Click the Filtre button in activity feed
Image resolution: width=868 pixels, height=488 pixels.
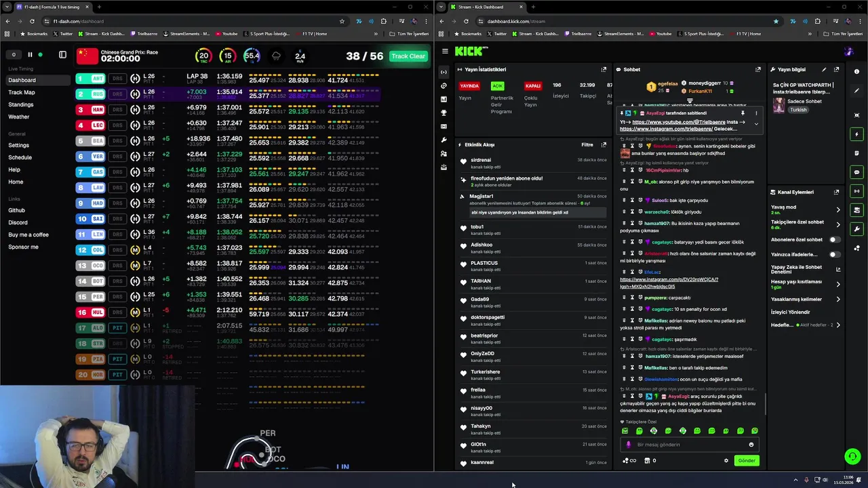[587, 144]
